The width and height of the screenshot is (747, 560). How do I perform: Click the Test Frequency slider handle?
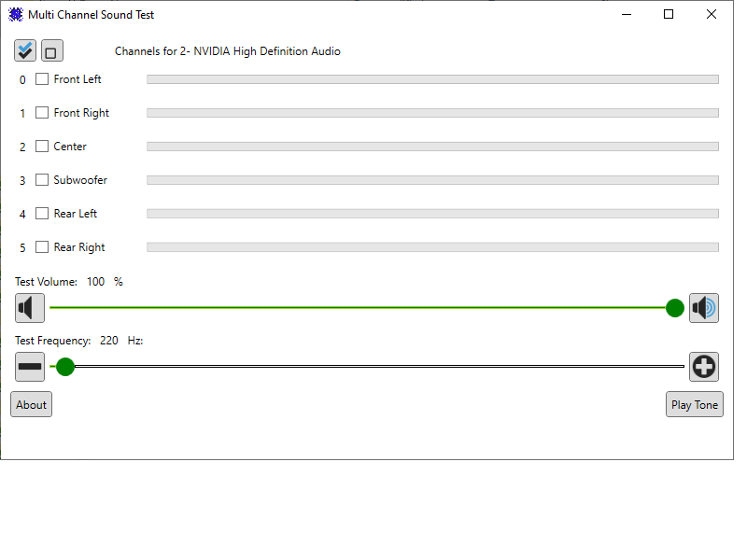pyautogui.click(x=65, y=367)
